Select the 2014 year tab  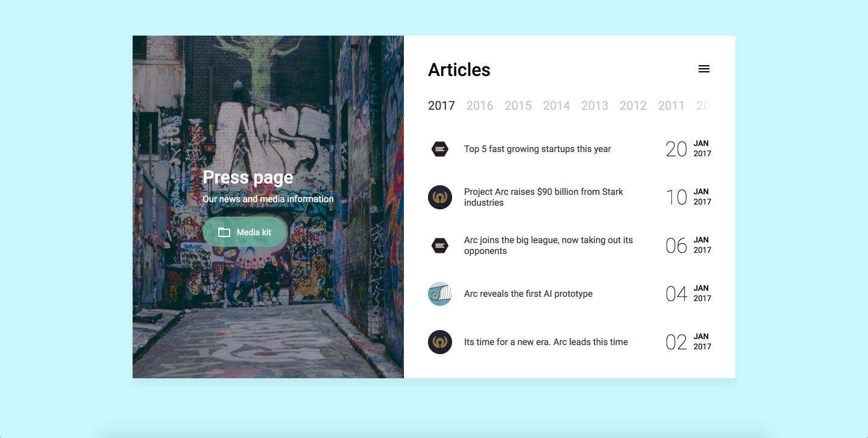(x=556, y=106)
